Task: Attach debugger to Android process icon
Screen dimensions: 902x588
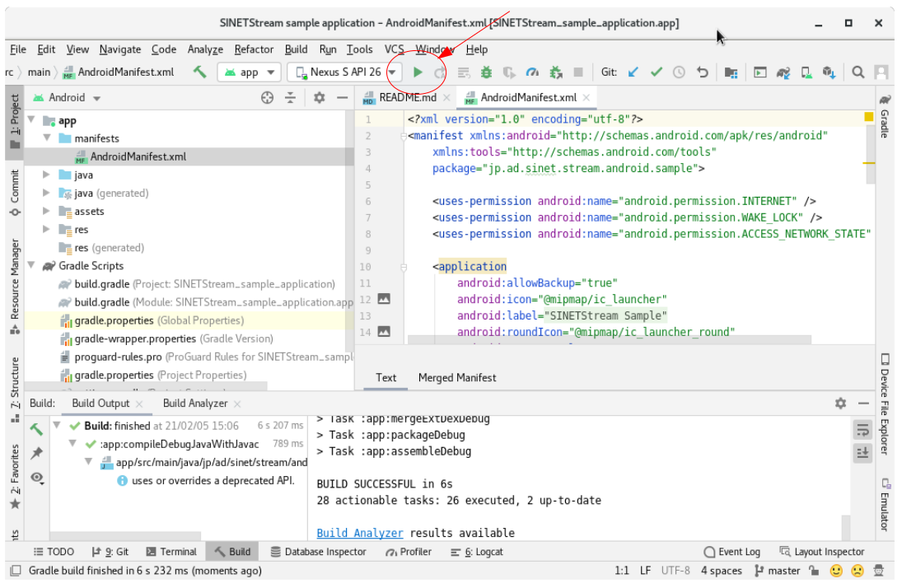Action: tap(556, 72)
